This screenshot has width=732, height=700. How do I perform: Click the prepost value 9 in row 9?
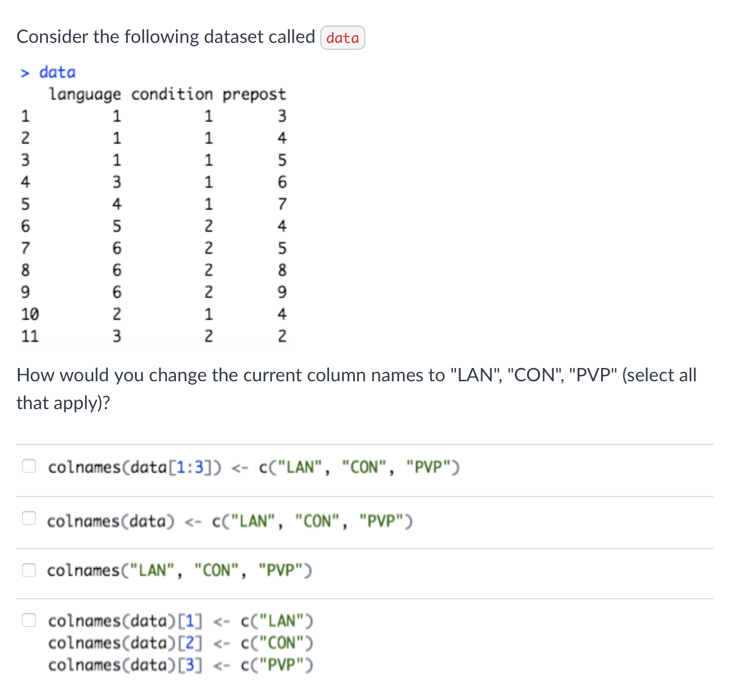coord(282,292)
